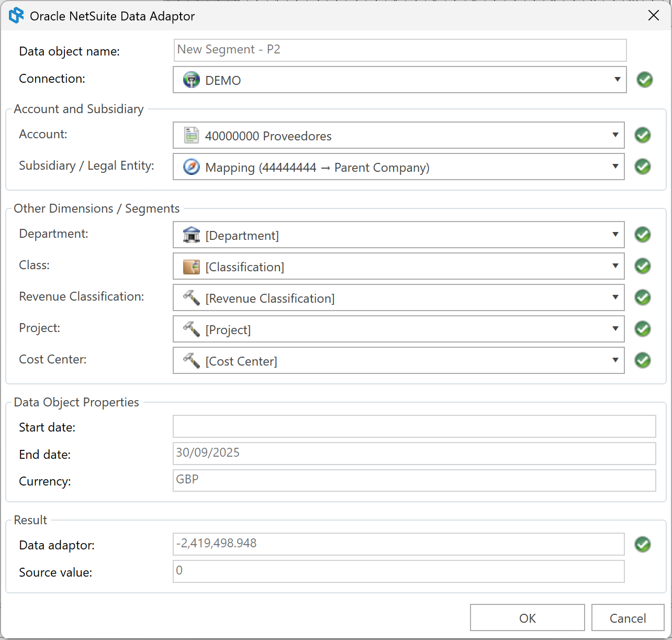Click the hammer icon beside [Cost Center]
Viewport: 672px width, 640px height.
(192, 361)
